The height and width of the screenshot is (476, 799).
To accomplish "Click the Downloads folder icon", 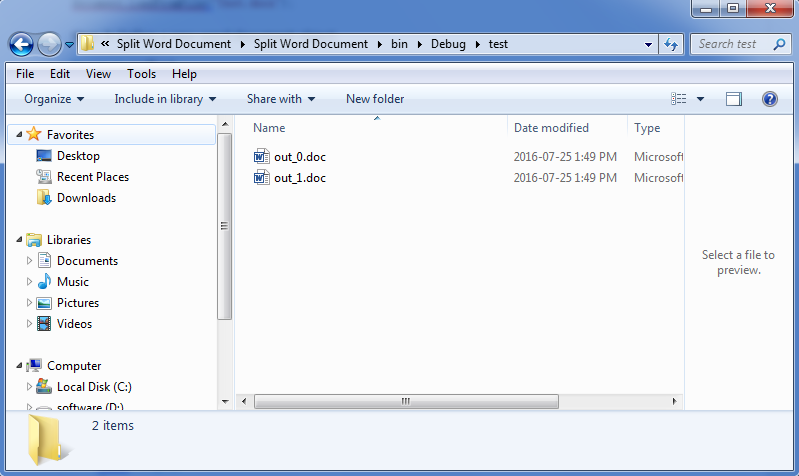I will tap(44, 198).
